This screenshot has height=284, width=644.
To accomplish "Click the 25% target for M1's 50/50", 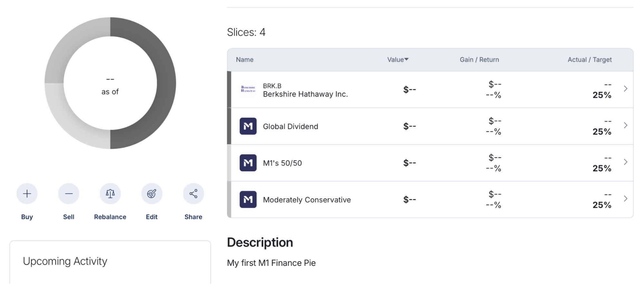I will 602,168.
